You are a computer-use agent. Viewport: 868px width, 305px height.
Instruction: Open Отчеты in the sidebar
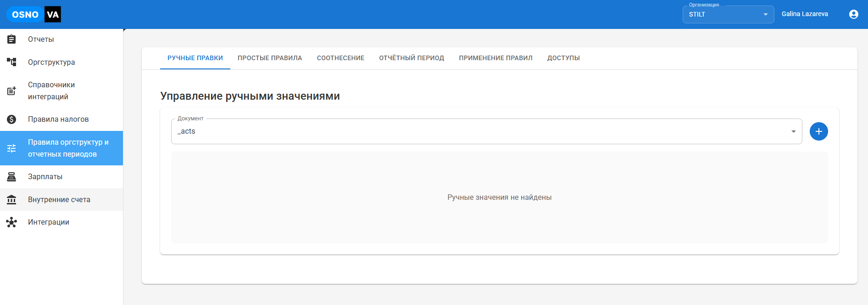(x=61, y=40)
